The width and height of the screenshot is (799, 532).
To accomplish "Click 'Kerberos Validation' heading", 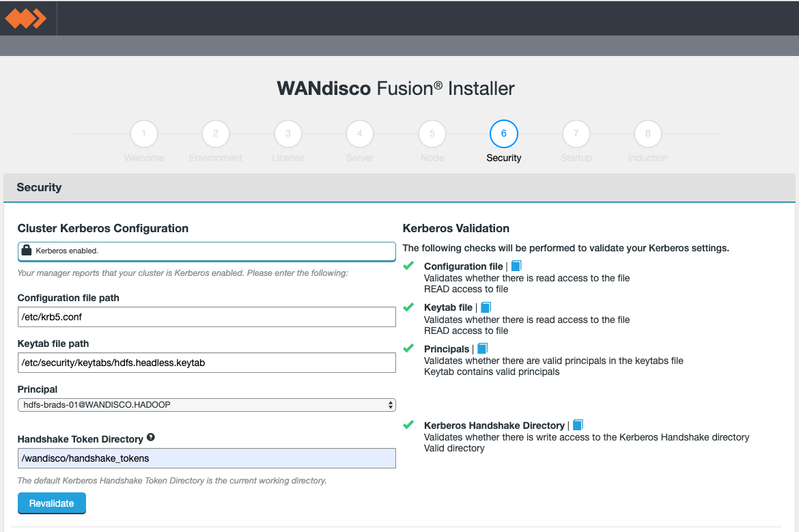I will point(456,228).
